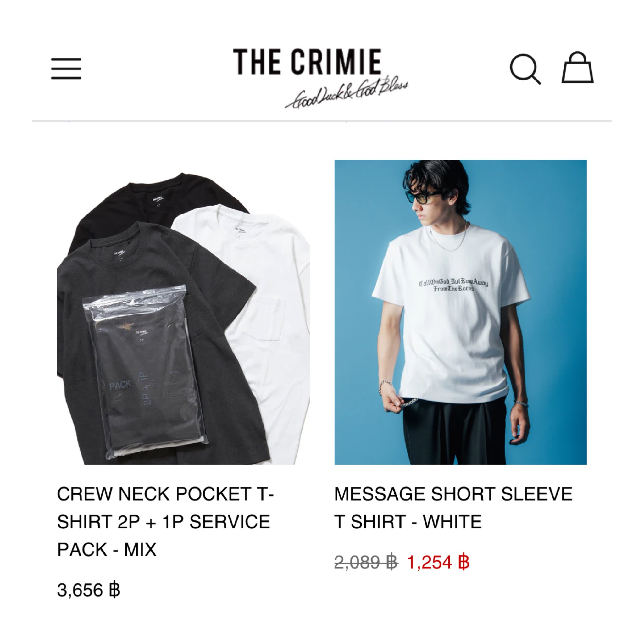Screen dimensions: 644x644
Task: Click THE CRIMIE logo
Action: coord(307,62)
